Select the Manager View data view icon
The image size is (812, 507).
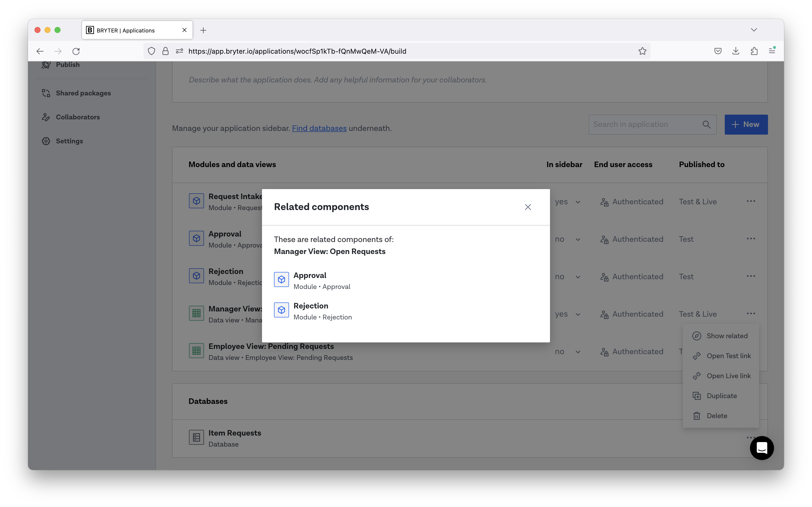pos(196,313)
